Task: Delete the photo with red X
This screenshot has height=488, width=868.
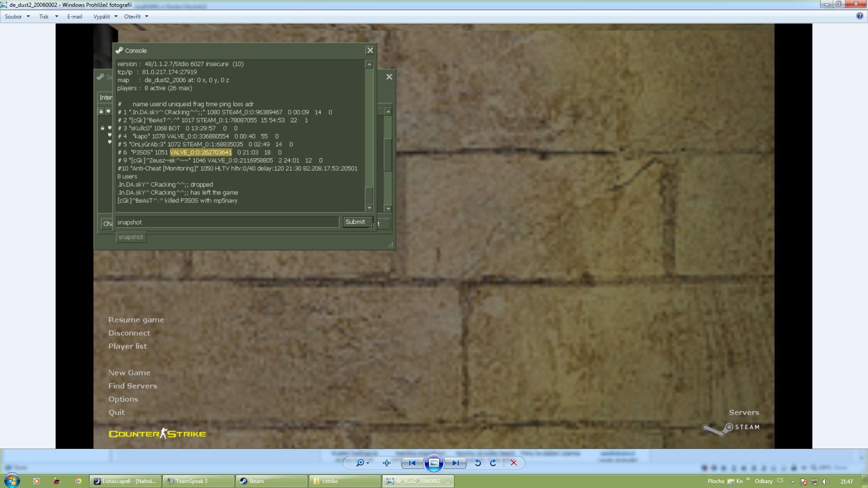Action: pyautogui.click(x=514, y=463)
